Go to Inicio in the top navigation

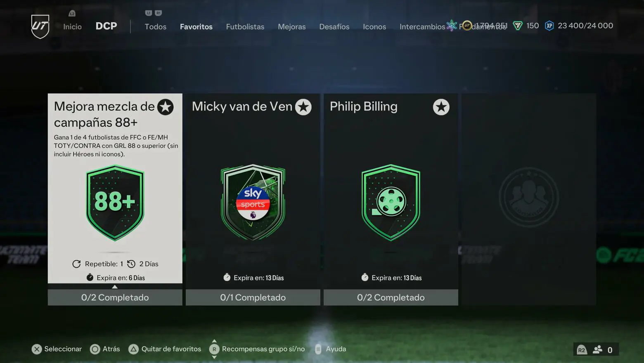click(x=72, y=26)
